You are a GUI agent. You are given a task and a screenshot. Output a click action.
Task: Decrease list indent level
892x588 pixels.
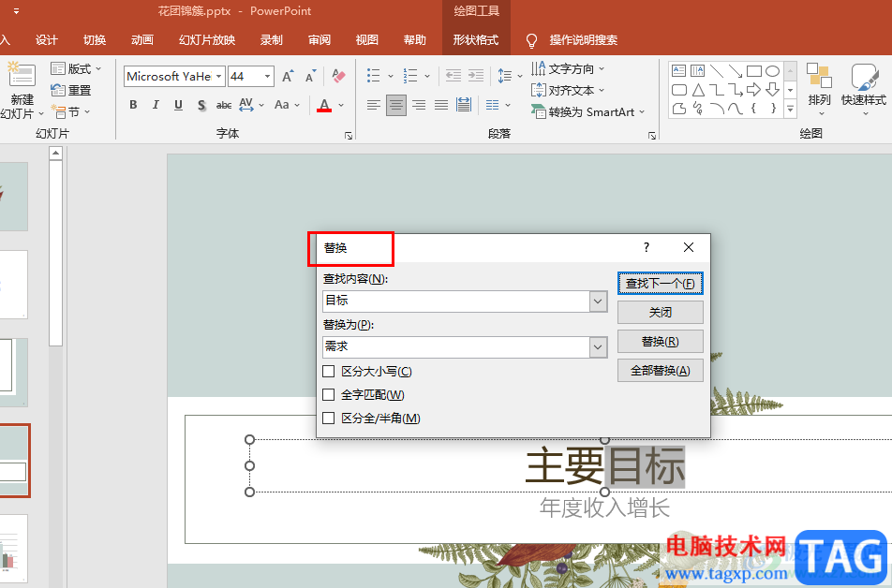[x=453, y=76]
